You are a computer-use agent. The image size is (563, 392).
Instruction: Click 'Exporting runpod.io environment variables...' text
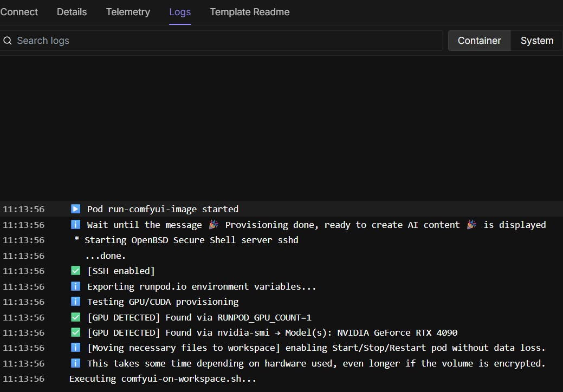[202, 286]
